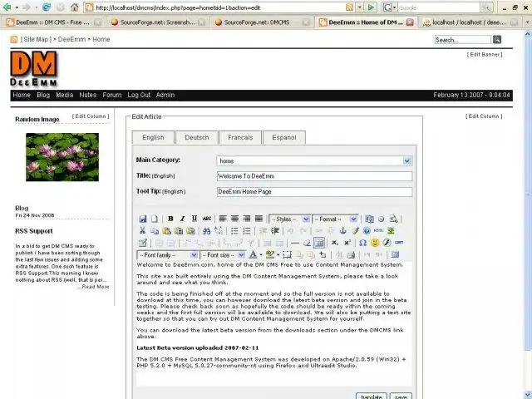Open Find binoculars tool
The height and width of the screenshot is (399, 532).
[x=206, y=231]
